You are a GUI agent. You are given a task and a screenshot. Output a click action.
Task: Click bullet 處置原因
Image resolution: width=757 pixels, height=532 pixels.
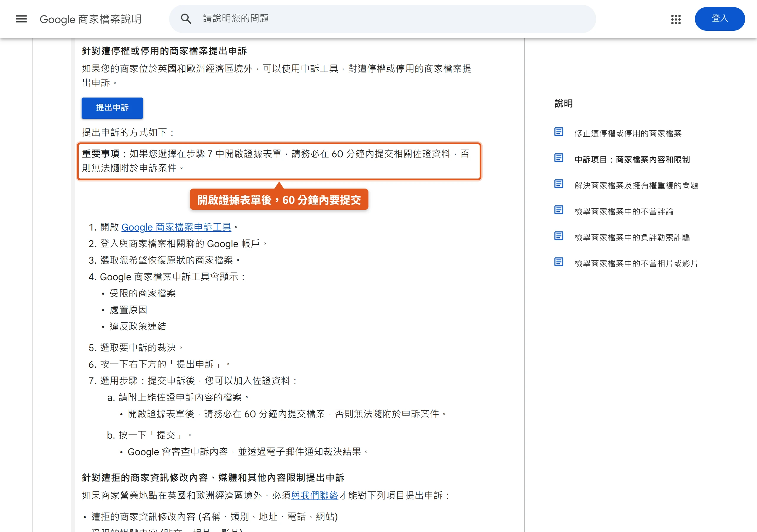pyautogui.click(x=128, y=309)
